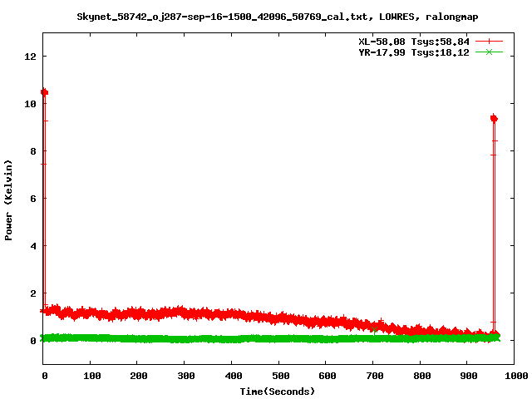
Task: Click the y-axis tick label "12"
Action: [30, 57]
